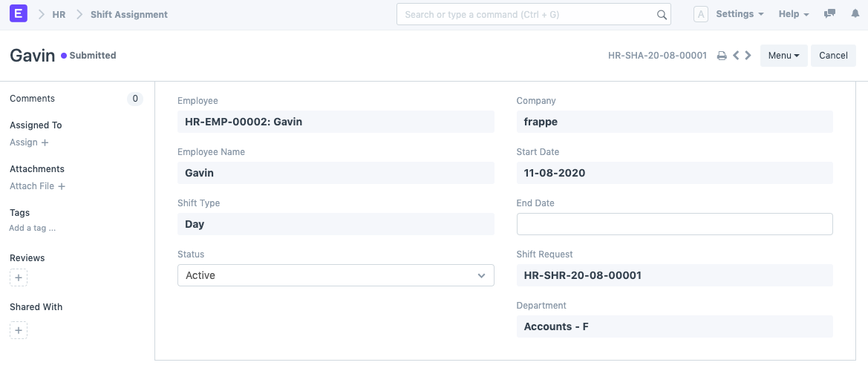The width and height of the screenshot is (868, 368).
Task: Click the print icon
Action: [x=721, y=56]
